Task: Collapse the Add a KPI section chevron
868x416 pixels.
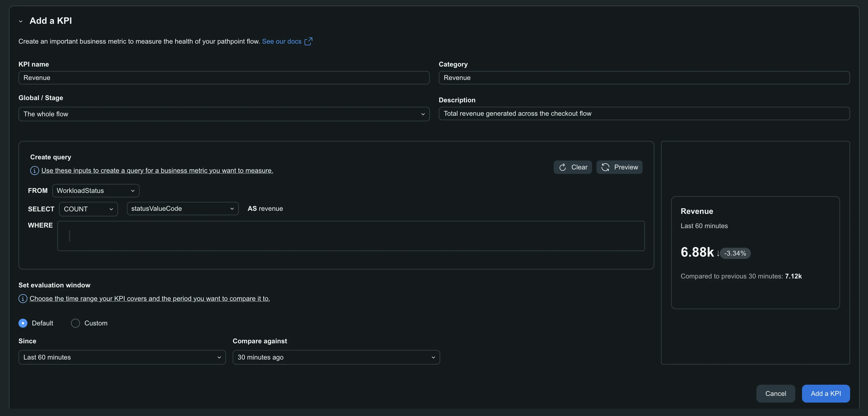Action: [21, 21]
